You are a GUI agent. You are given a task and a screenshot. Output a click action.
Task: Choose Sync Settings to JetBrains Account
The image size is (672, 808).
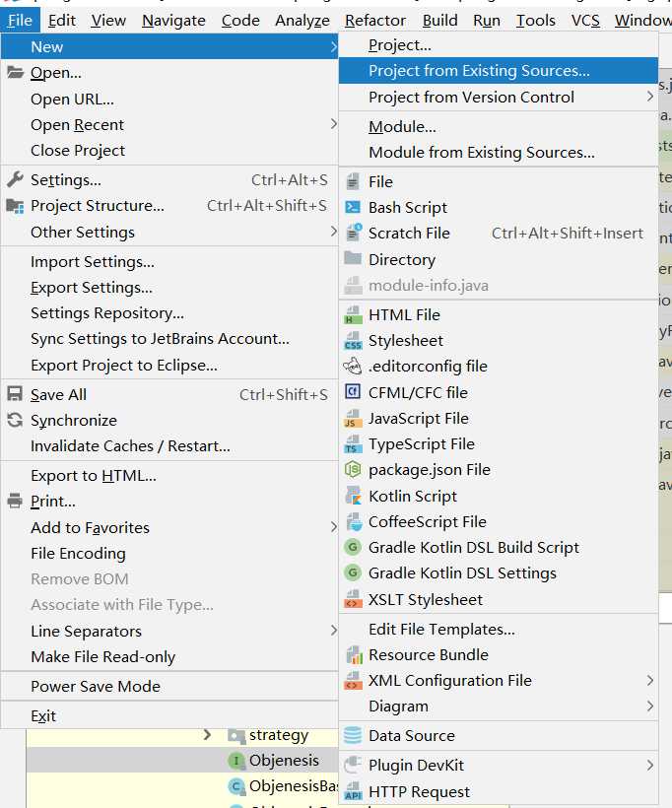point(169,339)
